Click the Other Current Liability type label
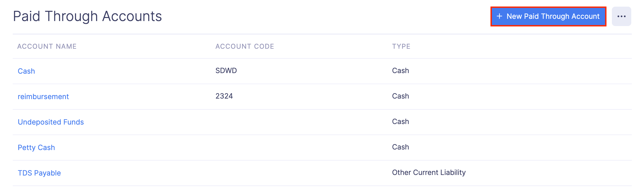Screen dimensions: 644x196 click(x=429, y=172)
